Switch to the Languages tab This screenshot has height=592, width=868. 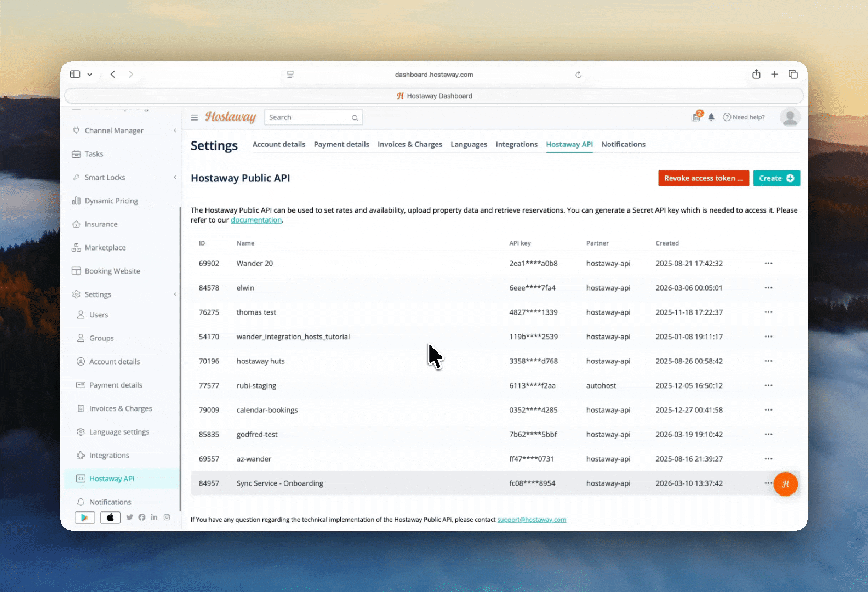(469, 144)
